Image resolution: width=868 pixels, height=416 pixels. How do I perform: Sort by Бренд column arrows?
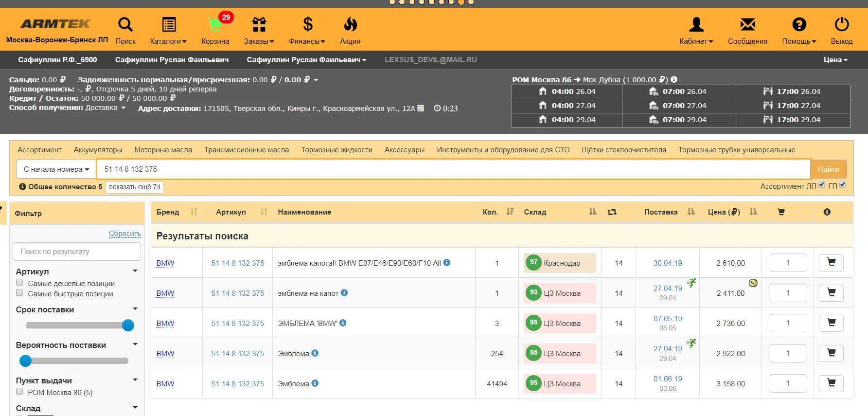194,212
